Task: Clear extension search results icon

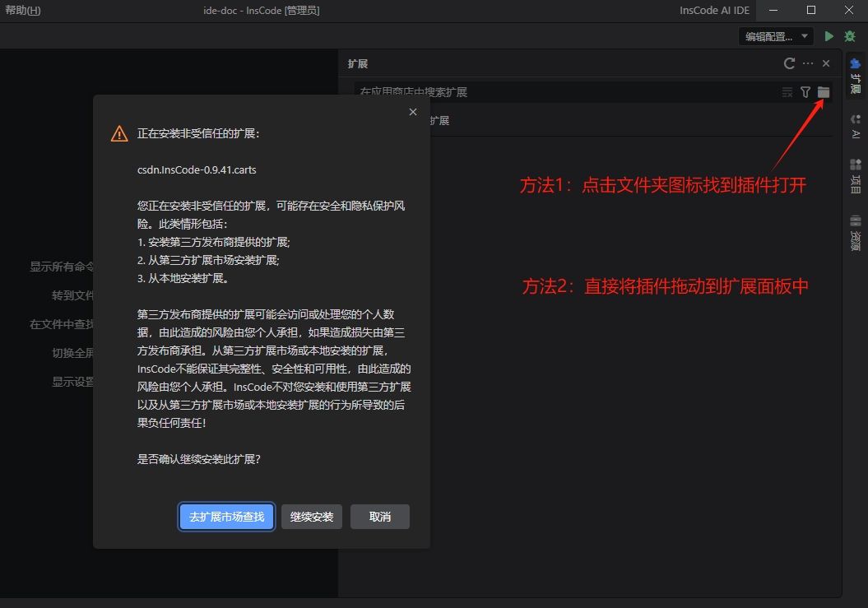Action: tap(787, 92)
